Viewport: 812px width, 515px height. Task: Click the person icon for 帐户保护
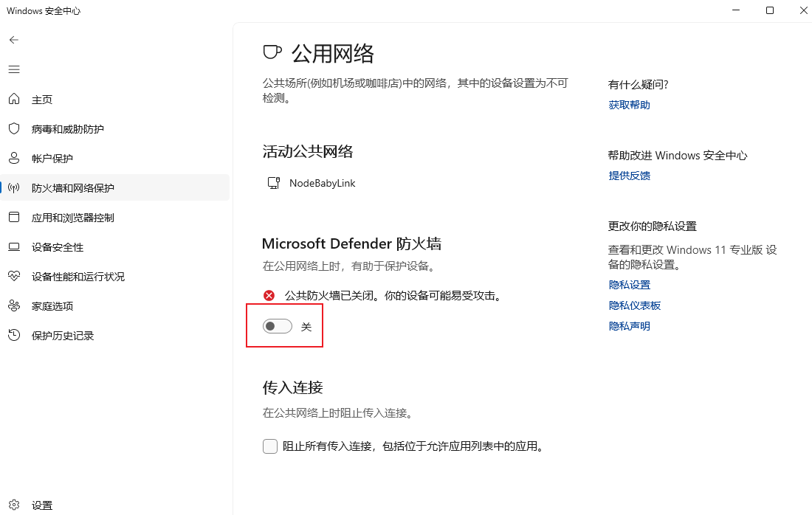point(14,158)
